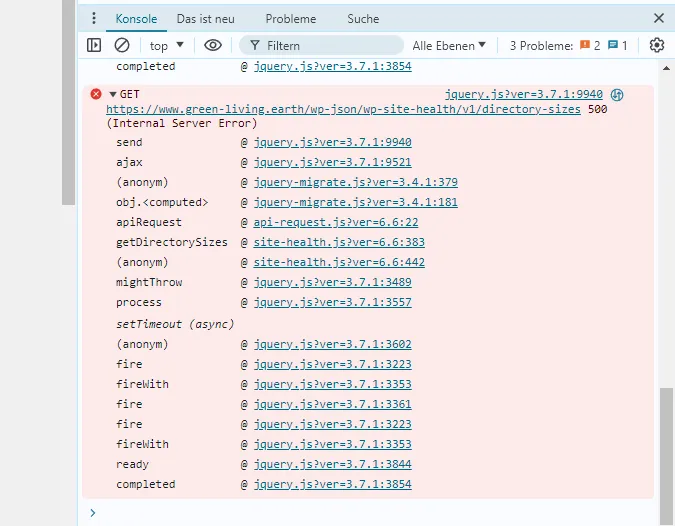Viewport: 675px width, 526px height.
Task: Open process link jquery.js:3557
Action: pyautogui.click(x=332, y=302)
